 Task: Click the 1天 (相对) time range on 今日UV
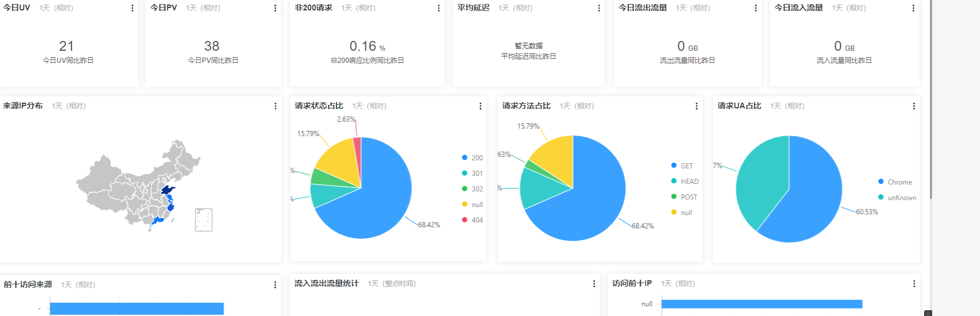(56, 8)
